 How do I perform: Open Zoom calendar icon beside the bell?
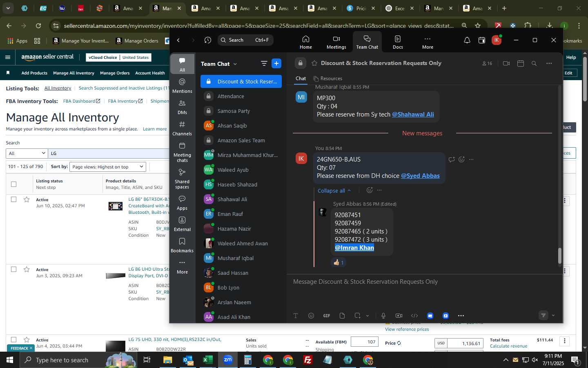pos(482,40)
